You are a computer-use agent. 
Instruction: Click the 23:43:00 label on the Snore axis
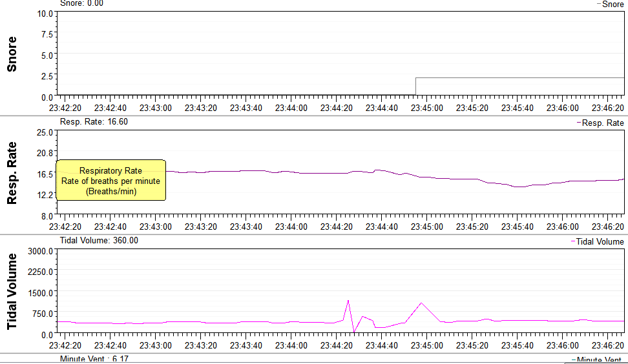pos(156,108)
